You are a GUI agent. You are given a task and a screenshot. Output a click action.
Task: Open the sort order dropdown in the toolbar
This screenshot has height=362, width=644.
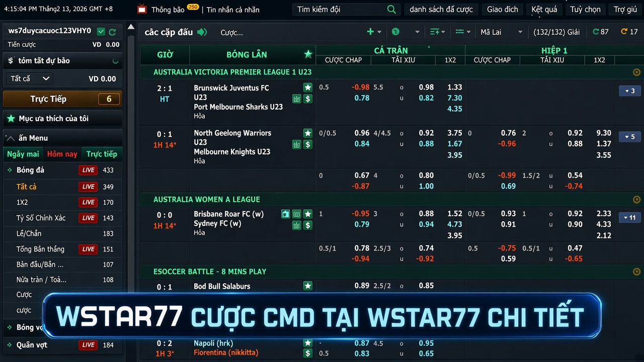point(437,32)
